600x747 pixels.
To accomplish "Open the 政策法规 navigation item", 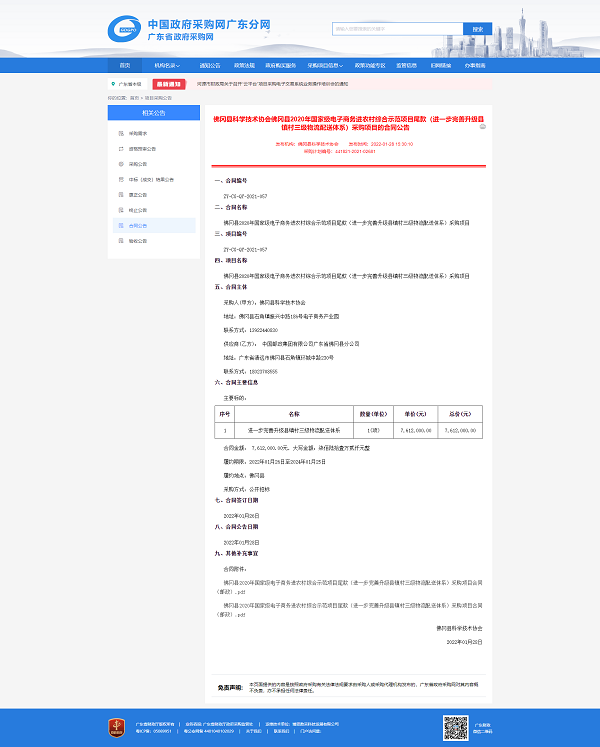I will pos(244,66).
